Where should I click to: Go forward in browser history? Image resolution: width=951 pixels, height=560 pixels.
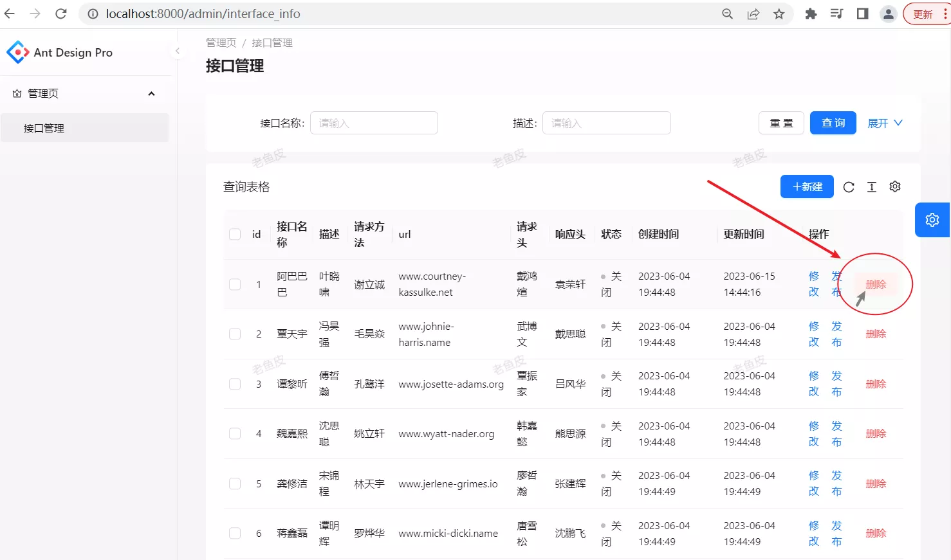(x=35, y=14)
